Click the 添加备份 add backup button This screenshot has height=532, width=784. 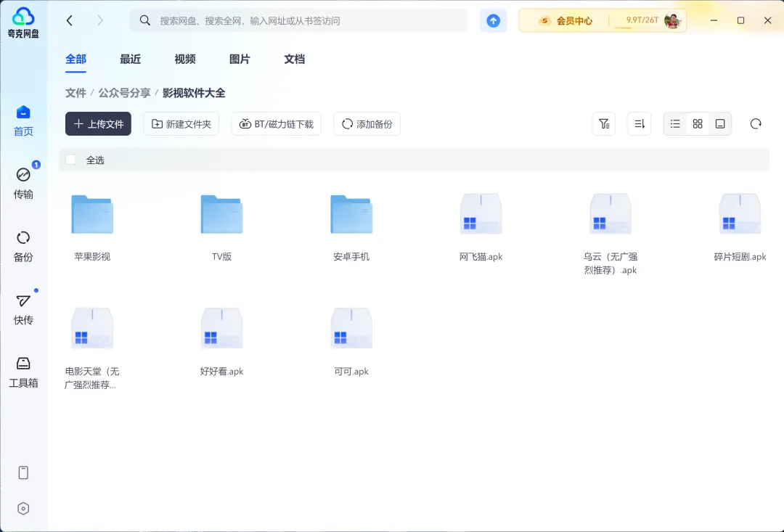(x=367, y=124)
